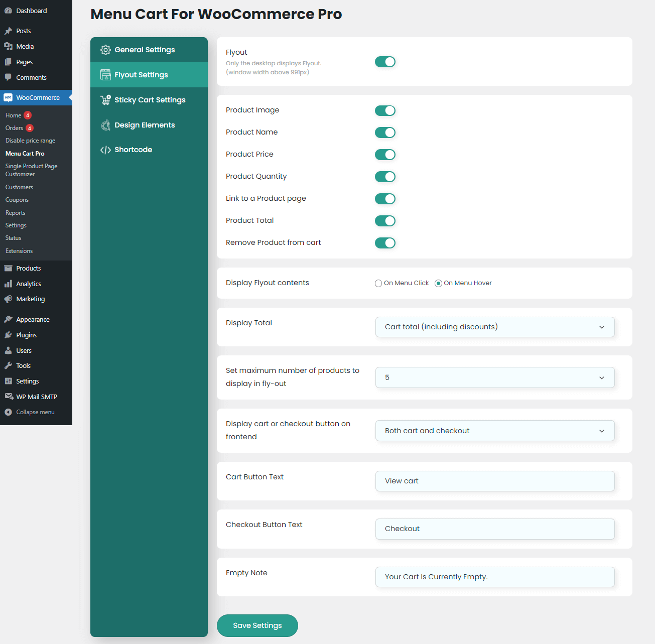The height and width of the screenshot is (644, 655).
Task: Disable the Product Image toggle
Action: [385, 110]
